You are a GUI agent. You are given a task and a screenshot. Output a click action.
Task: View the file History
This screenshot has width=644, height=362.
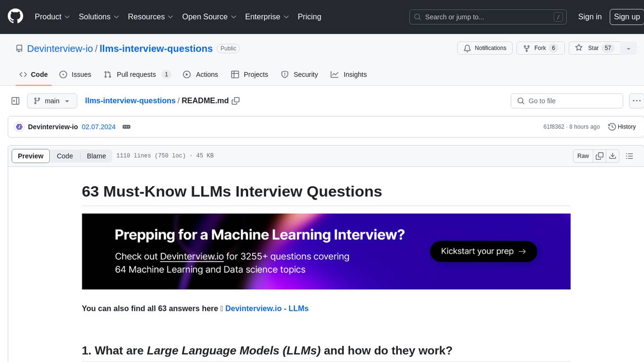click(x=622, y=127)
